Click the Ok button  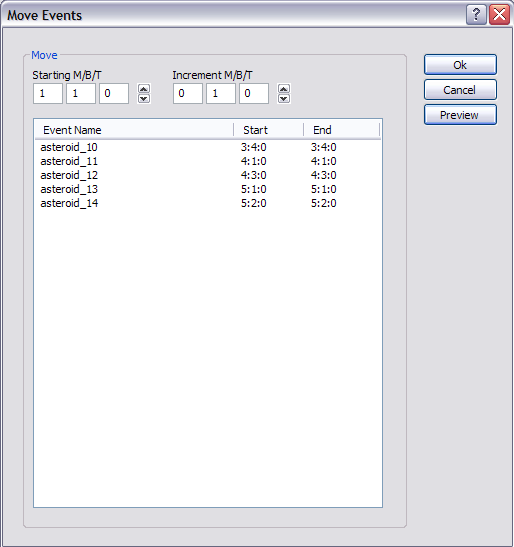click(x=460, y=65)
